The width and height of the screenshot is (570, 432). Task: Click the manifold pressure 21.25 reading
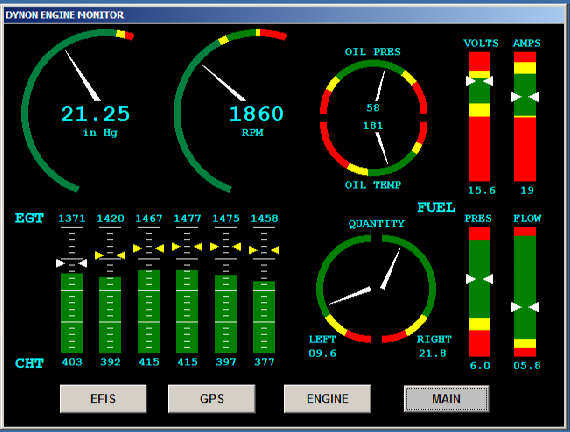(95, 113)
